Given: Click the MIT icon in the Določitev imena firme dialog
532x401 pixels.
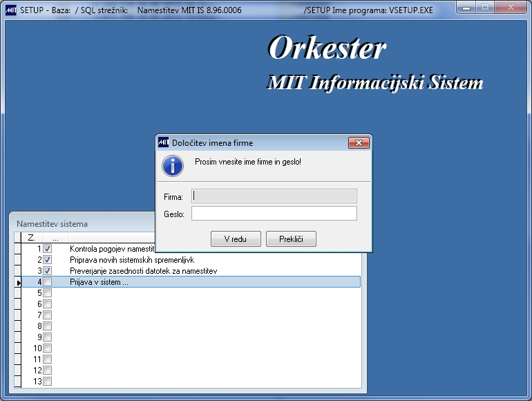Looking at the screenshot, I should click(163, 142).
